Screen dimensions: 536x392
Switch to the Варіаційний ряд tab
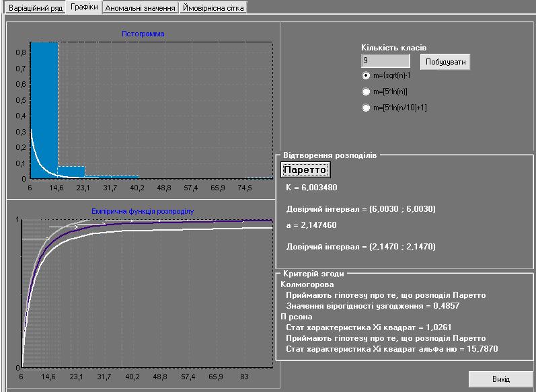click(36, 7)
